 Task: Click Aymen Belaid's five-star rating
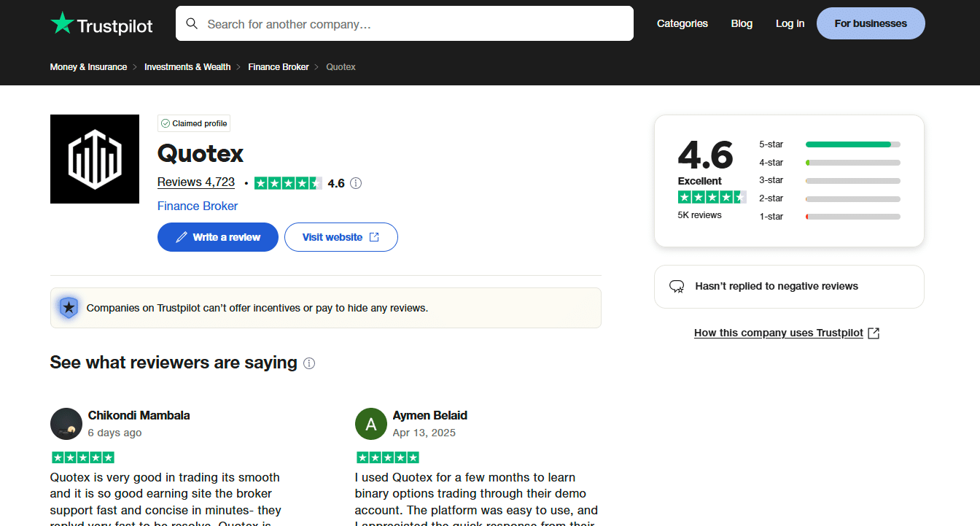click(x=388, y=457)
